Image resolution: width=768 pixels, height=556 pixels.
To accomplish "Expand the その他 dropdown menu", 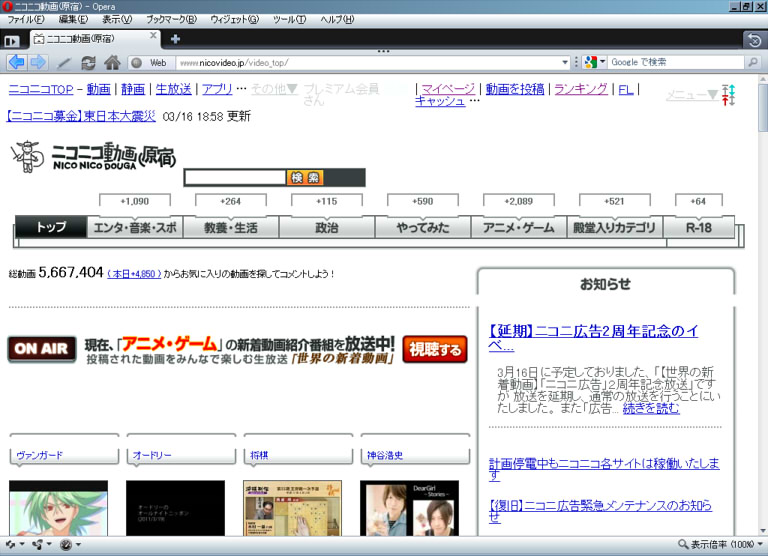I will point(274,89).
